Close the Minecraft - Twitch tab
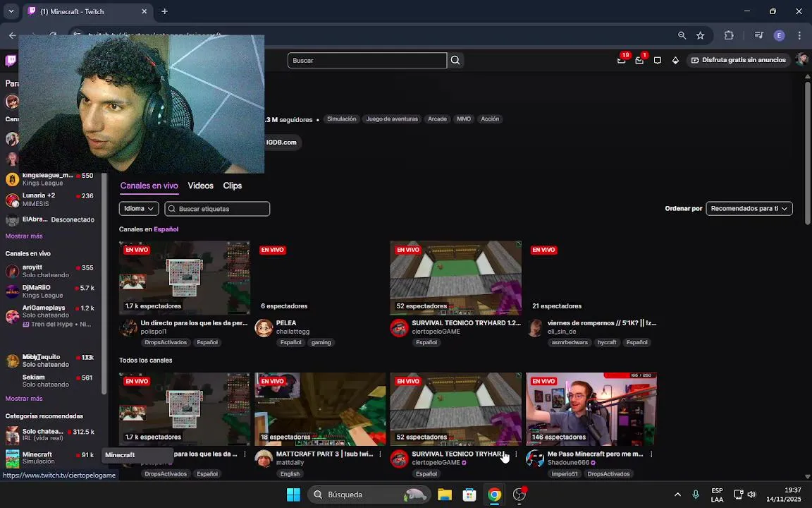 point(144,11)
